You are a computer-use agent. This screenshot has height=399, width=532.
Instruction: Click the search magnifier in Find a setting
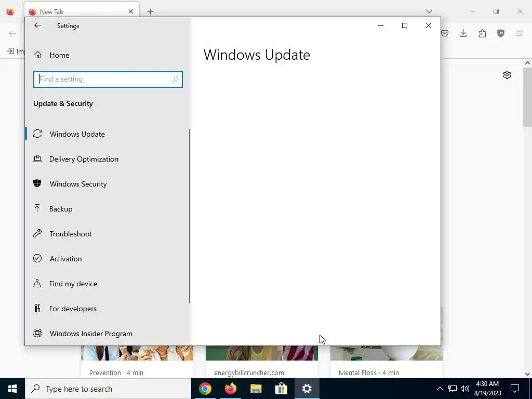coord(175,79)
